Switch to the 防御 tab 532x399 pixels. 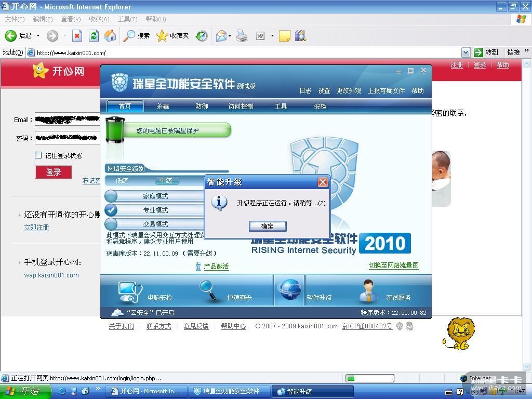pyautogui.click(x=202, y=106)
